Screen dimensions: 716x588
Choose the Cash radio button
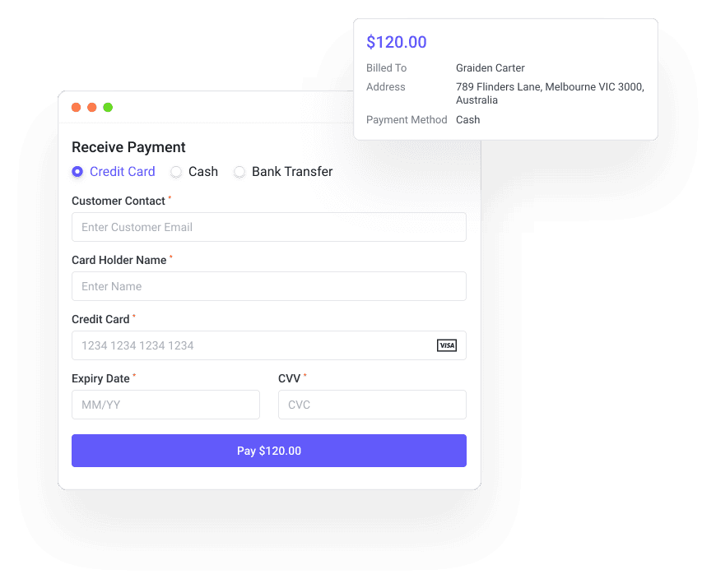pos(176,172)
